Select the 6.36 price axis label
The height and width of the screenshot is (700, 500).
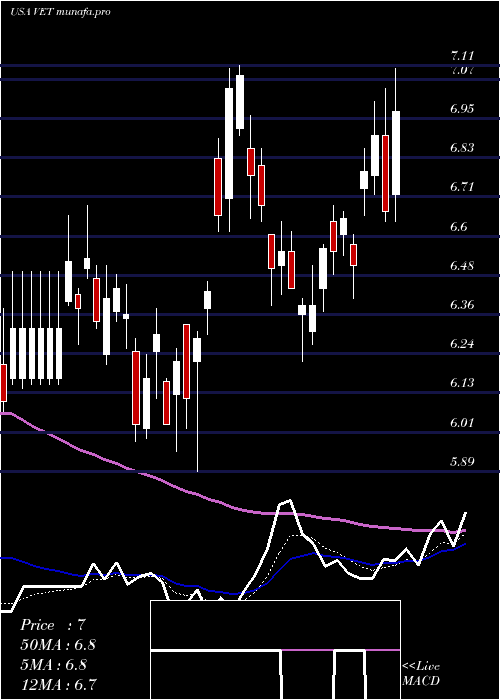tap(462, 304)
